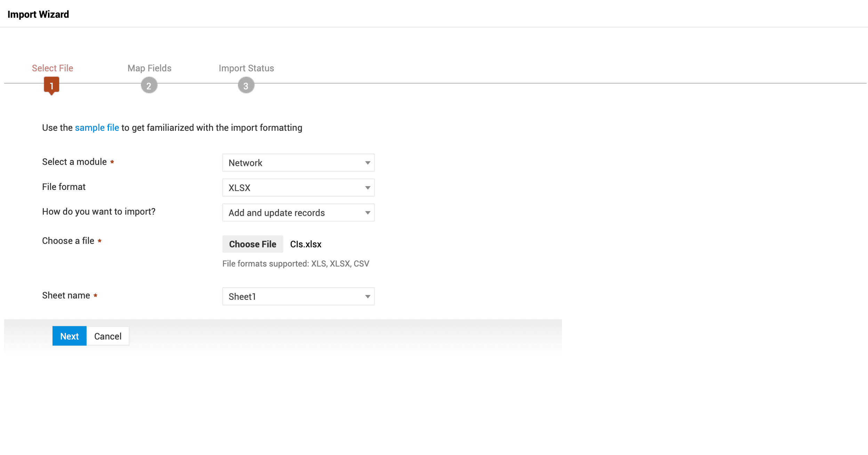
Task: Click the step 1 marker icon
Action: pyautogui.click(x=51, y=85)
